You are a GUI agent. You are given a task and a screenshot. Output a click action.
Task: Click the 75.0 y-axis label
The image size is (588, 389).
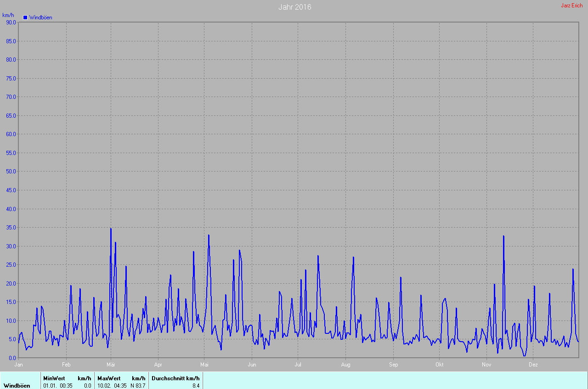click(x=11, y=78)
